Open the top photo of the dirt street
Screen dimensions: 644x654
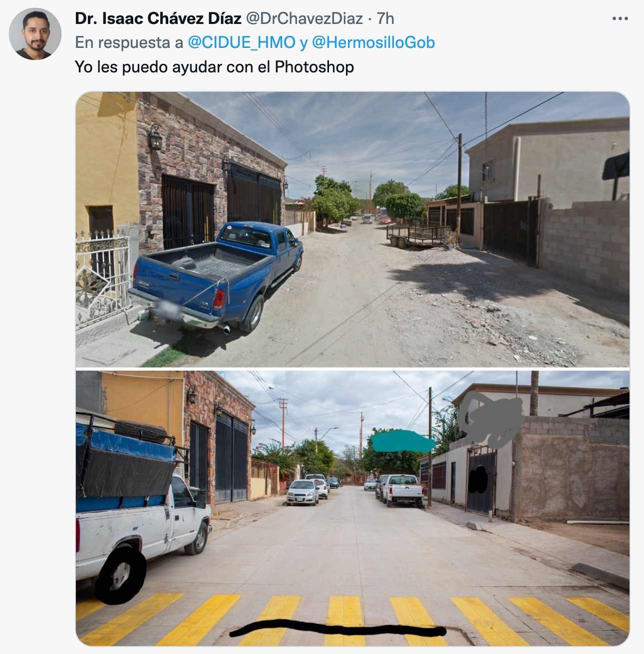click(352, 229)
